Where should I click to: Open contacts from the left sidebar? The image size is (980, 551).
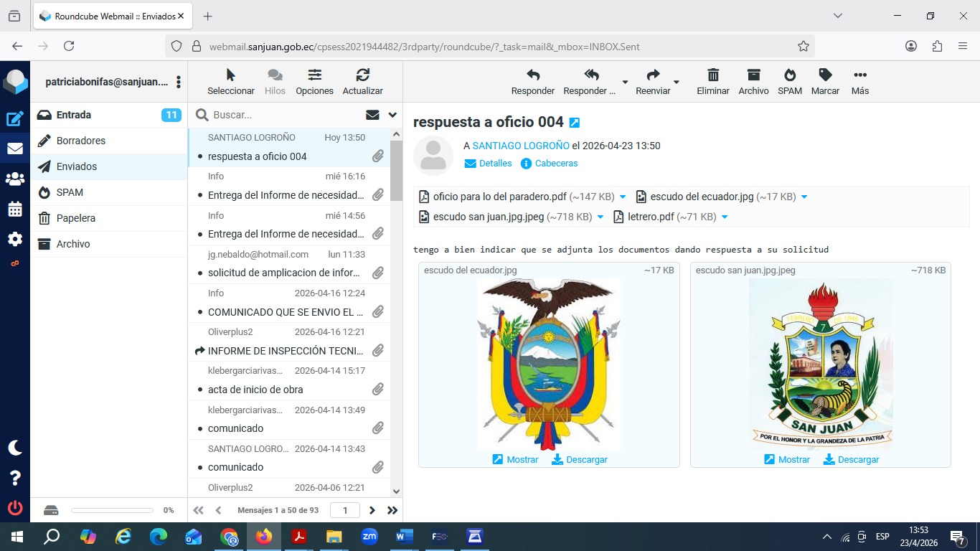click(14, 179)
